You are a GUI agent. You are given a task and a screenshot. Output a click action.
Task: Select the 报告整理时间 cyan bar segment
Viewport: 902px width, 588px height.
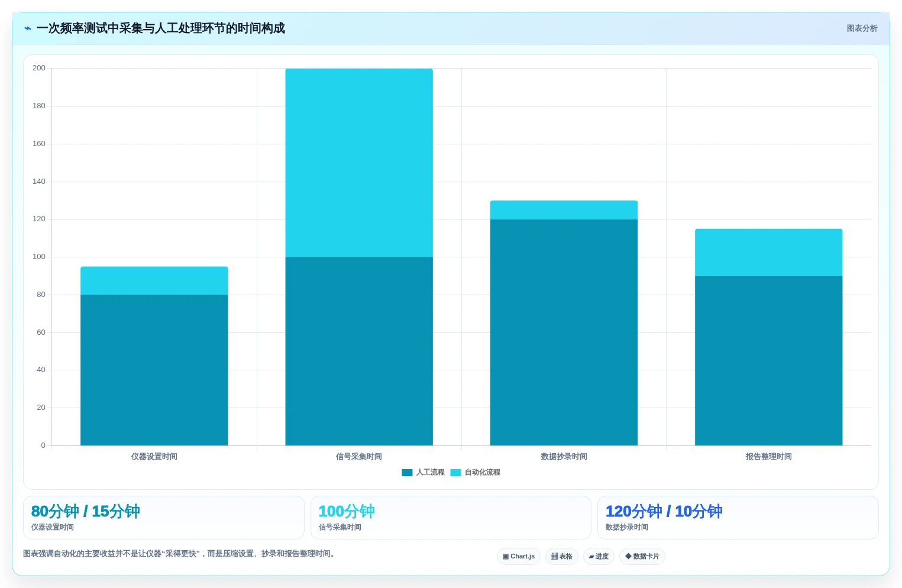[768, 252]
